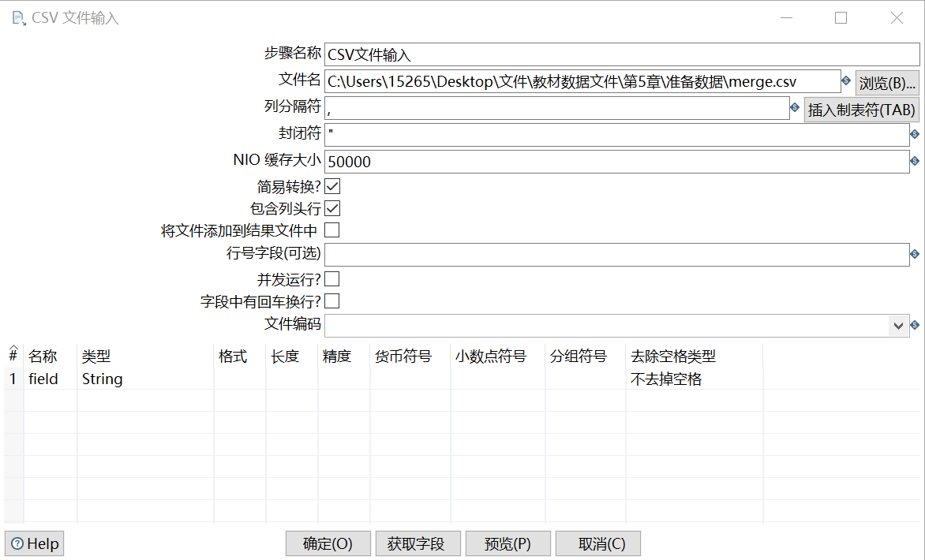Screen dimensions: 925x560
Task: Minimize the CSV 文件输入 dialog window
Action: [786, 18]
